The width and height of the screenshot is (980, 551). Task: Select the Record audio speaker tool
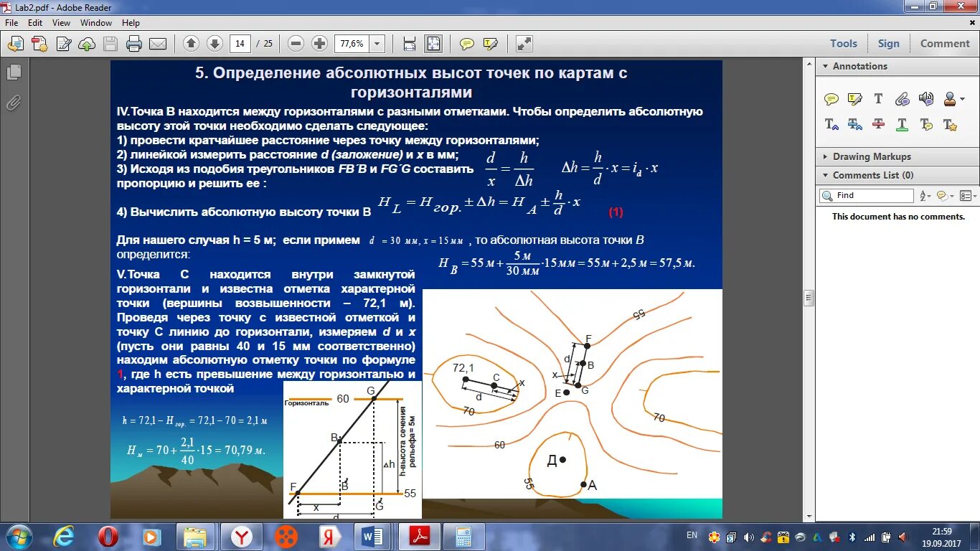(x=926, y=99)
